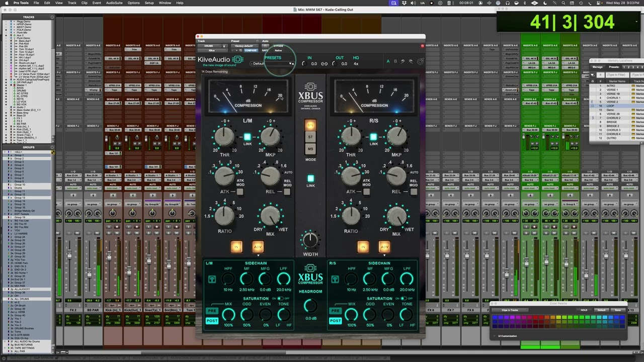Select MS mid-side mode

pos(310,149)
